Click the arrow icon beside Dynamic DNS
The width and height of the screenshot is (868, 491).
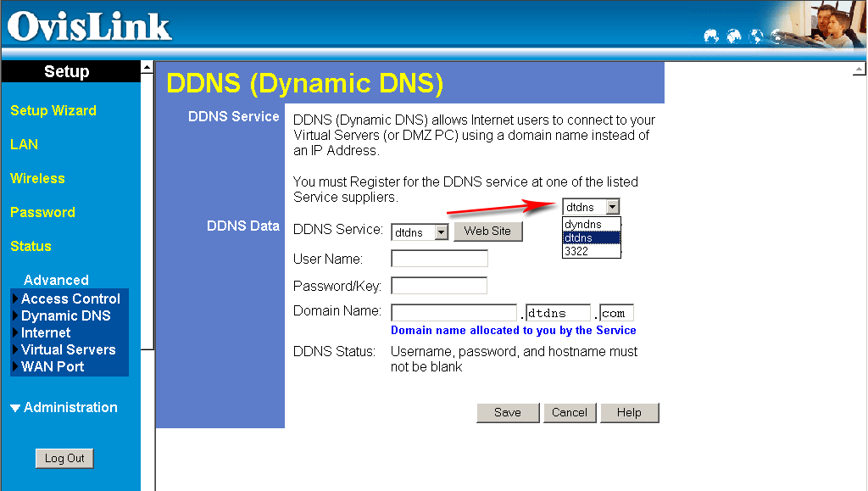(15, 316)
